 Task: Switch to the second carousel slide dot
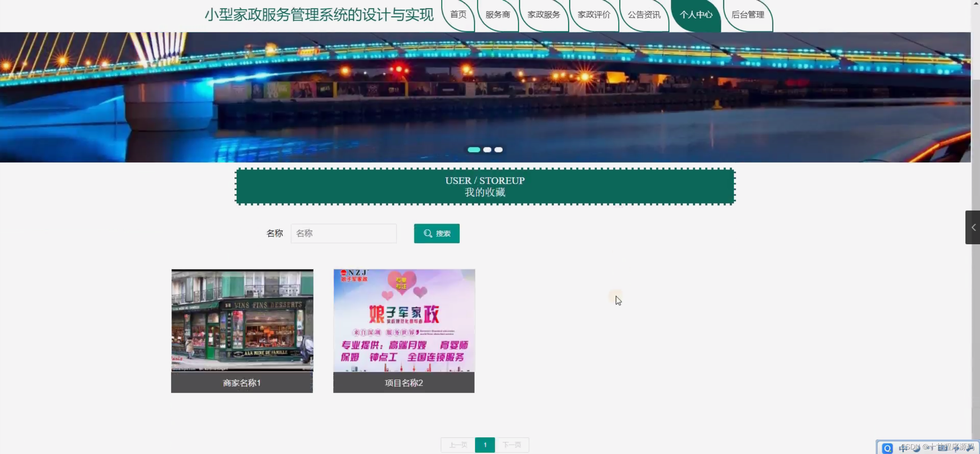(487, 150)
